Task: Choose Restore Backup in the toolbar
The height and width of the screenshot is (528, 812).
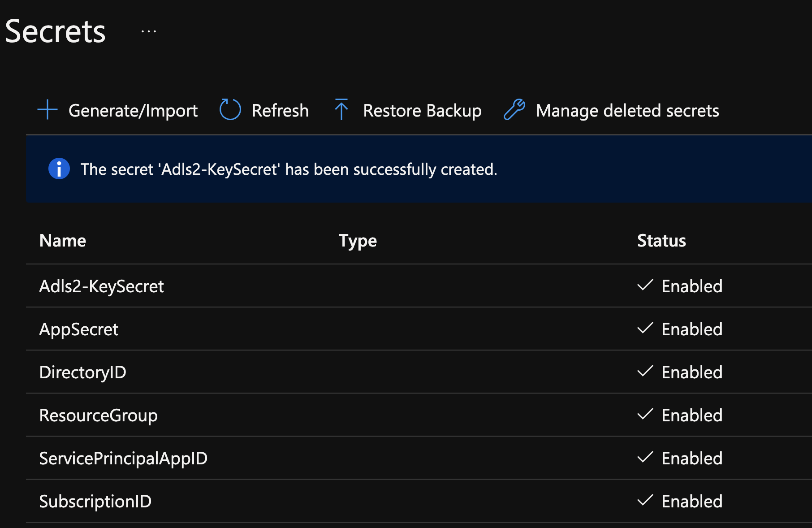Action: point(422,111)
